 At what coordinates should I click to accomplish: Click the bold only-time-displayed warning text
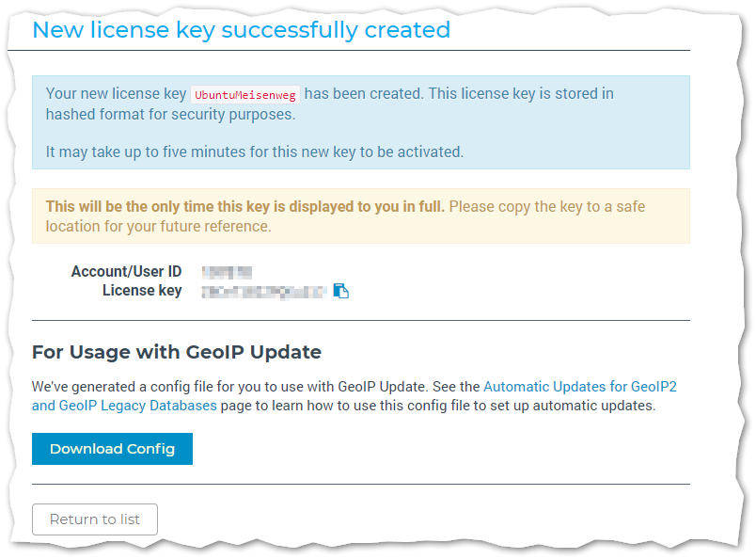click(x=244, y=206)
